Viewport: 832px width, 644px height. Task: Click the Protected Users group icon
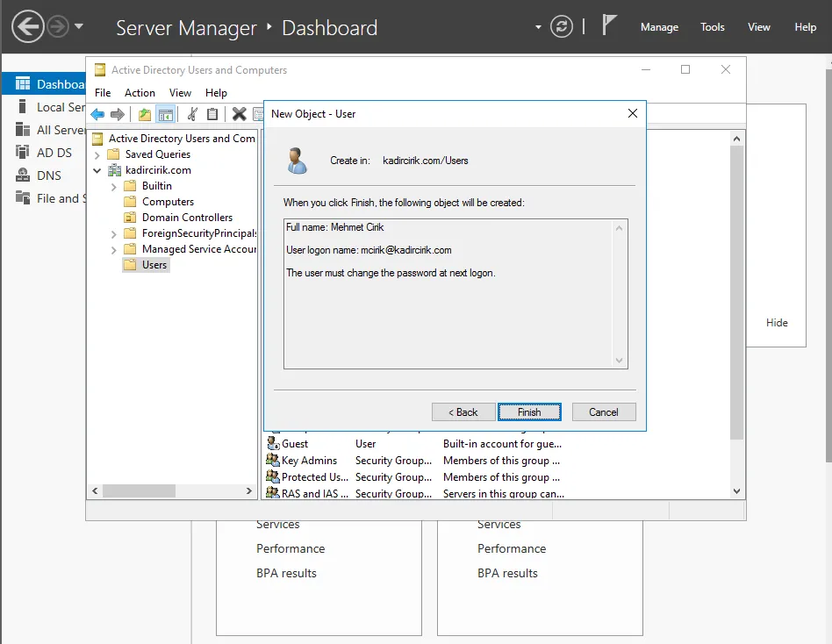(273, 476)
